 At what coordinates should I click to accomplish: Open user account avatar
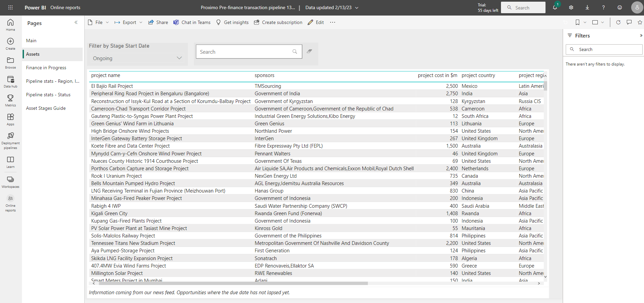(637, 7)
